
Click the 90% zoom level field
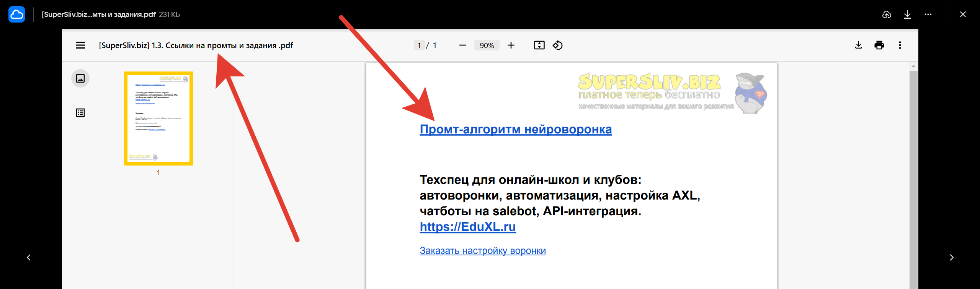[x=487, y=45]
